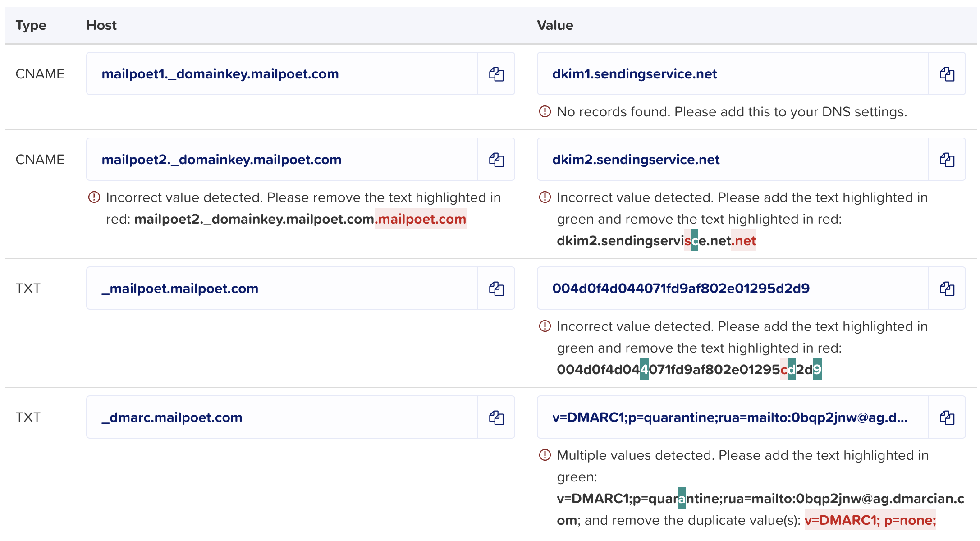The width and height of the screenshot is (980, 541).
Task: Click the Value column header
Action: click(555, 25)
